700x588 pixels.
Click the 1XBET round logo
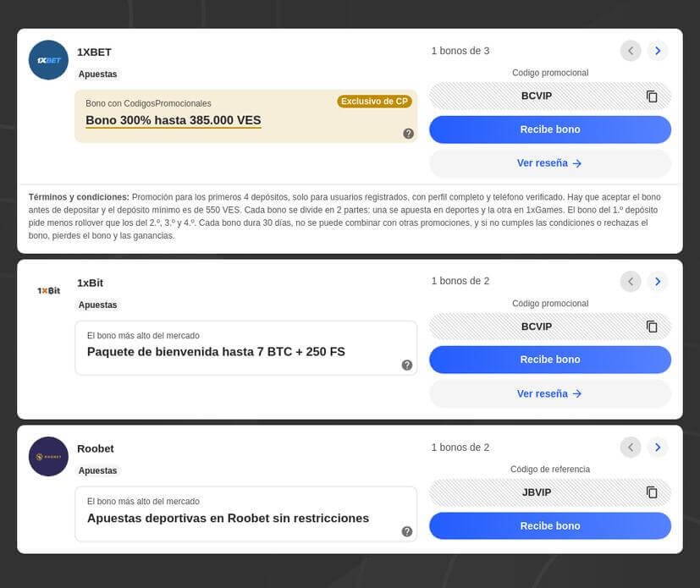click(x=48, y=60)
